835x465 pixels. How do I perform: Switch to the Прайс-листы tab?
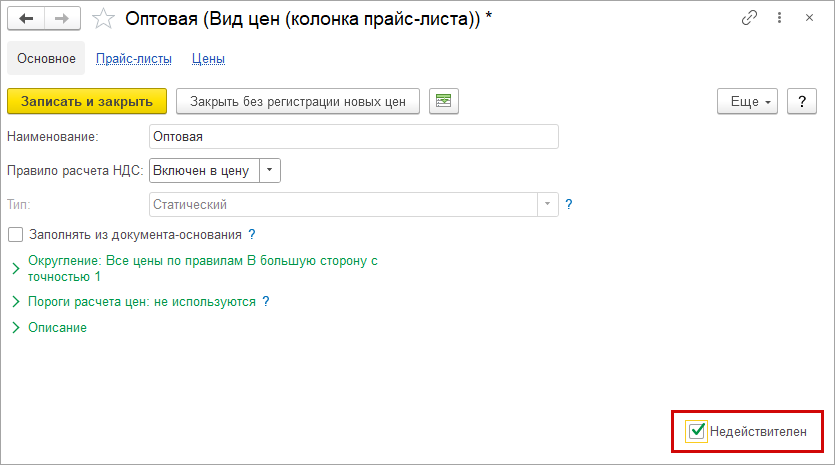coord(134,59)
